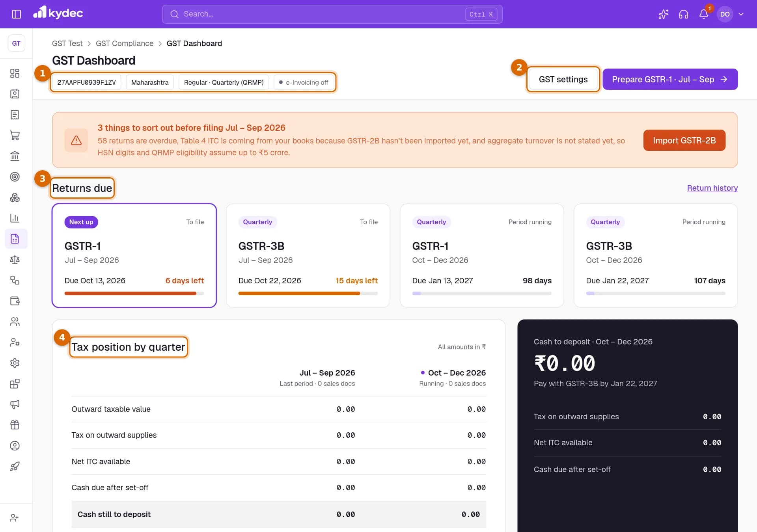
Task: Open the rocket icon in sidebar
Action: (15, 466)
